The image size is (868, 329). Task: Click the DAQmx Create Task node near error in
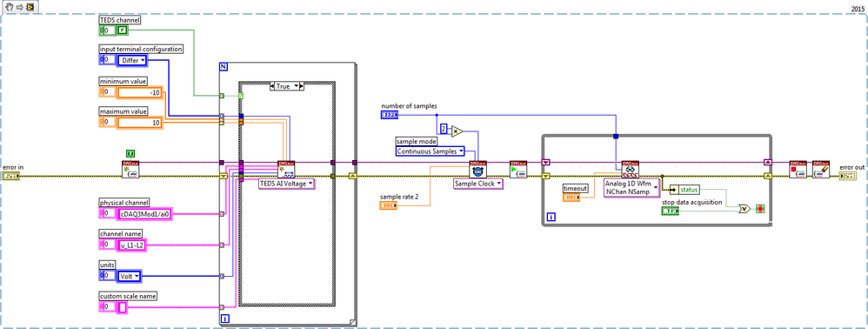[130, 170]
